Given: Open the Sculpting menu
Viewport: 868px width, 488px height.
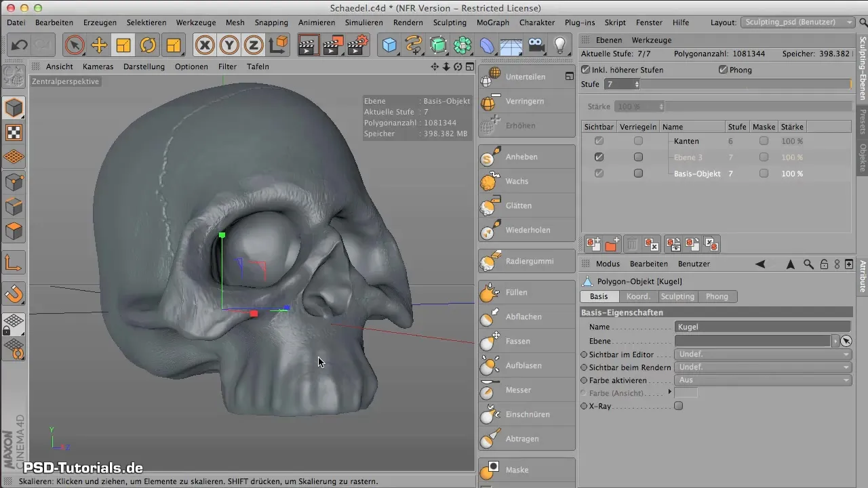Looking at the screenshot, I should [450, 22].
